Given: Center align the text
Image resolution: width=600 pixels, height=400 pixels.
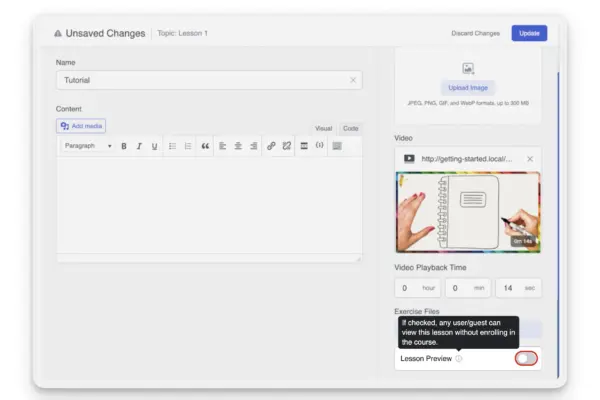Looking at the screenshot, I should click(x=238, y=146).
